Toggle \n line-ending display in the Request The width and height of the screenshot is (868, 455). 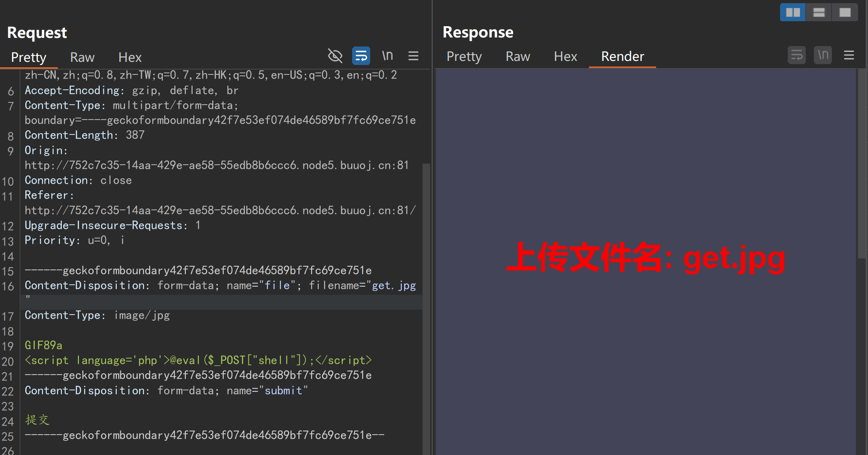tap(387, 56)
